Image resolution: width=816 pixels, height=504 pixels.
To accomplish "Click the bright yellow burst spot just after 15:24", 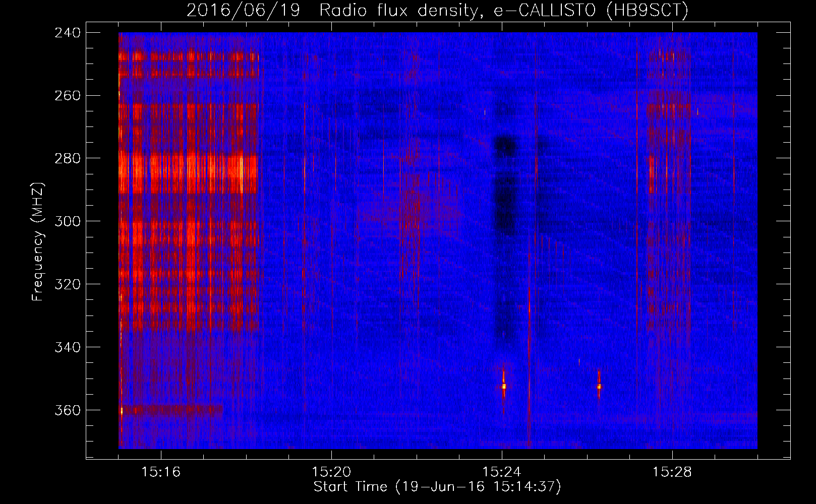I will (503, 387).
